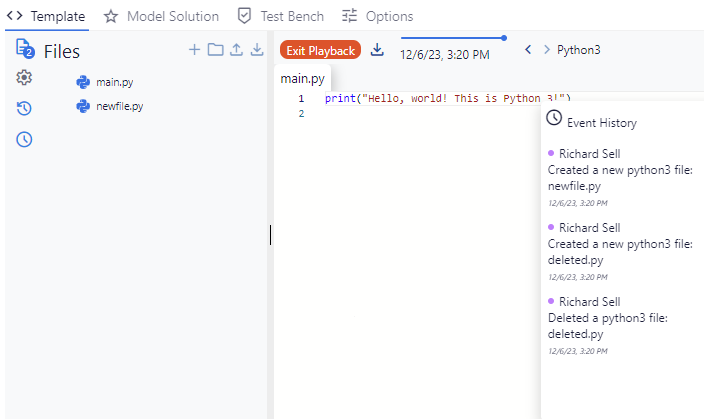Image resolution: width=704 pixels, height=419 pixels.
Task: Click the new folder icon
Action: point(215,50)
